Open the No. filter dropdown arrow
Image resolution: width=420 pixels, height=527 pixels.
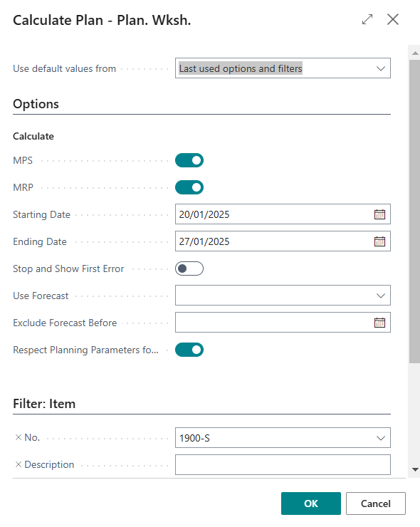(x=381, y=438)
